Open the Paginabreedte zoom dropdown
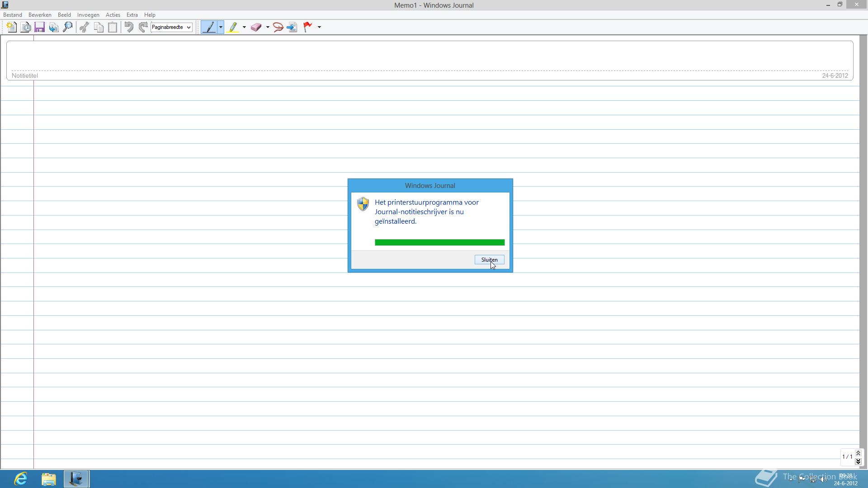The height and width of the screenshot is (488, 868). pos(189,27)
